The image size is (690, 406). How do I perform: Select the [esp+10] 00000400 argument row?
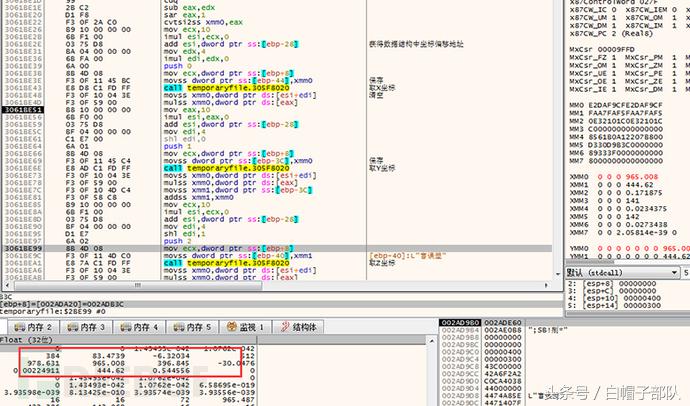point(614,298)
